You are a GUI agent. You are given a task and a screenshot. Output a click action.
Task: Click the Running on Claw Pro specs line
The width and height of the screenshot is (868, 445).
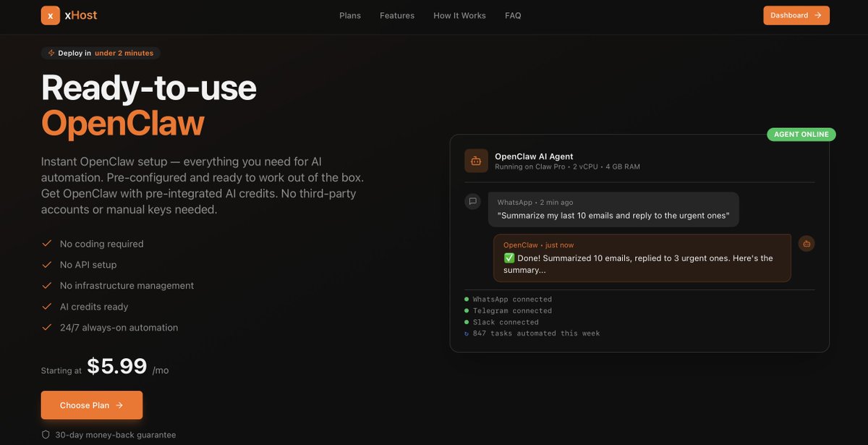pos(567,167)
